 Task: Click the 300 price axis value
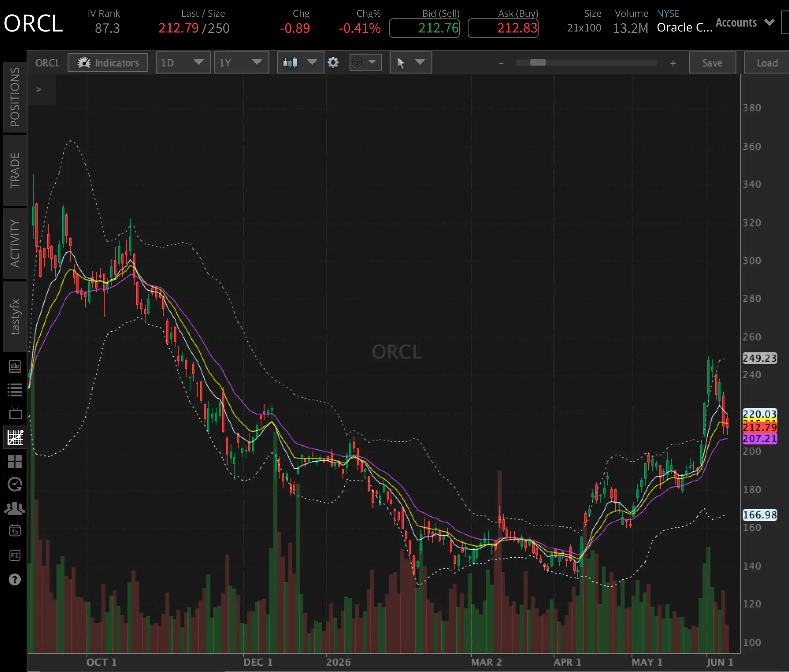[752, 261]
